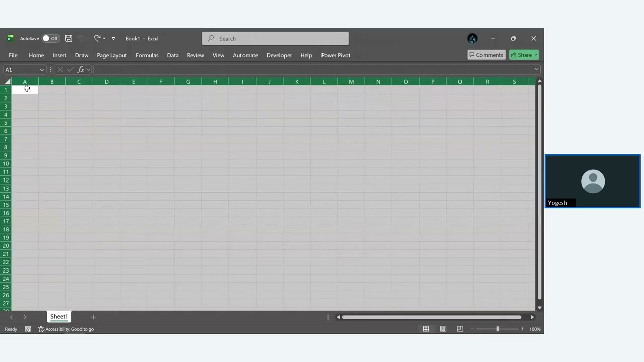Click the Enter checkmark formula icon
This screenshot has width=644, height=362.
pyautogui.click(x=70, y=70)
